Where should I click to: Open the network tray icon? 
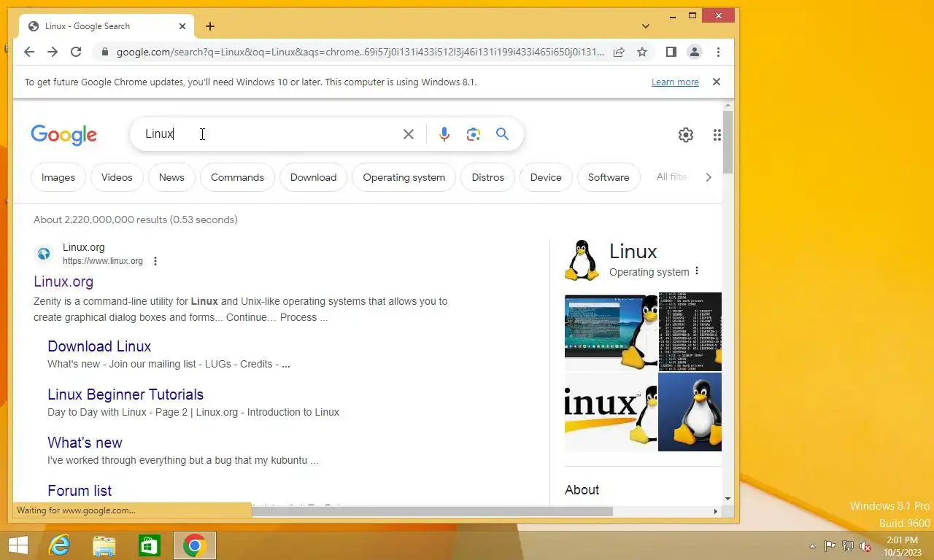click(x=848, y=546)
